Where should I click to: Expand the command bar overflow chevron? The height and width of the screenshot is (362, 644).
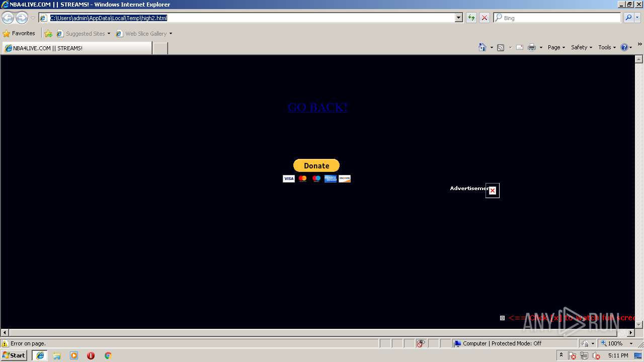[x=639, y=45]
